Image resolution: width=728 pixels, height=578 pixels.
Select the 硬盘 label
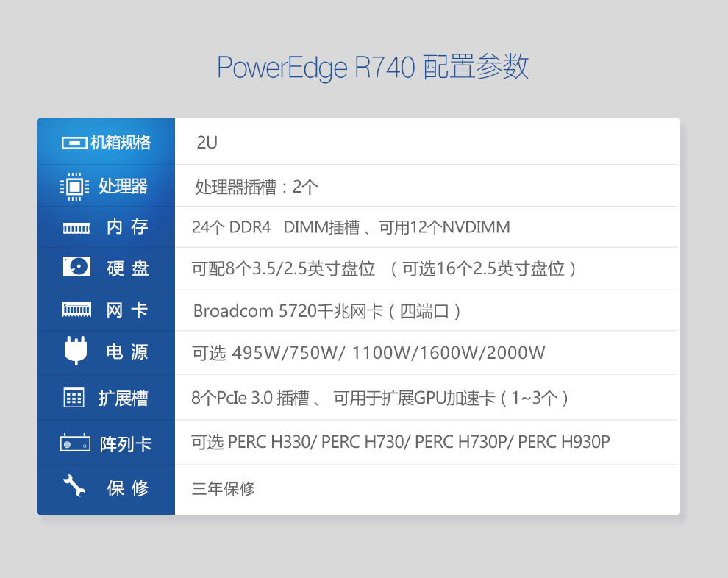[x=128, y=268]
